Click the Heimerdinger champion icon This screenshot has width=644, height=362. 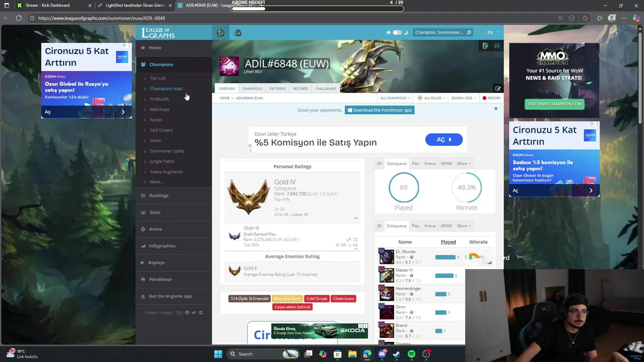(x=386, y=294)
